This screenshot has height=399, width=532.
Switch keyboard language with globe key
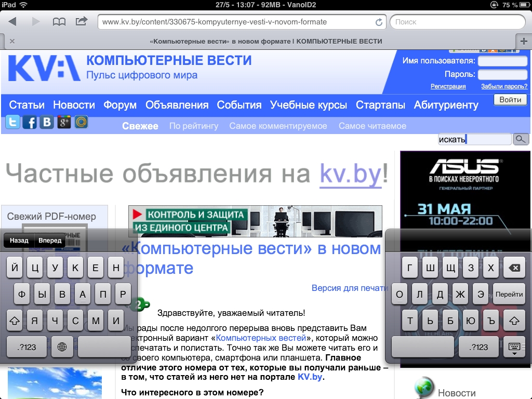62,347
